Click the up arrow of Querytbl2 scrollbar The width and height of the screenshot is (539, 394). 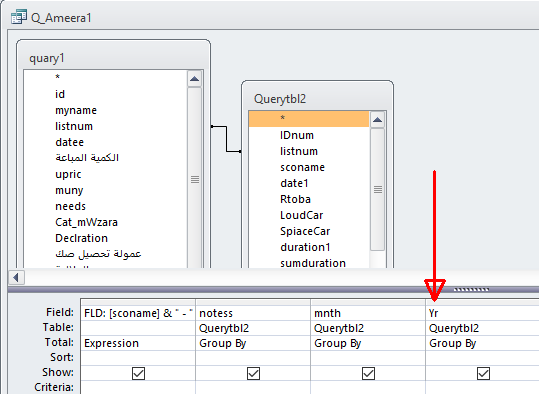pos(377,120)
